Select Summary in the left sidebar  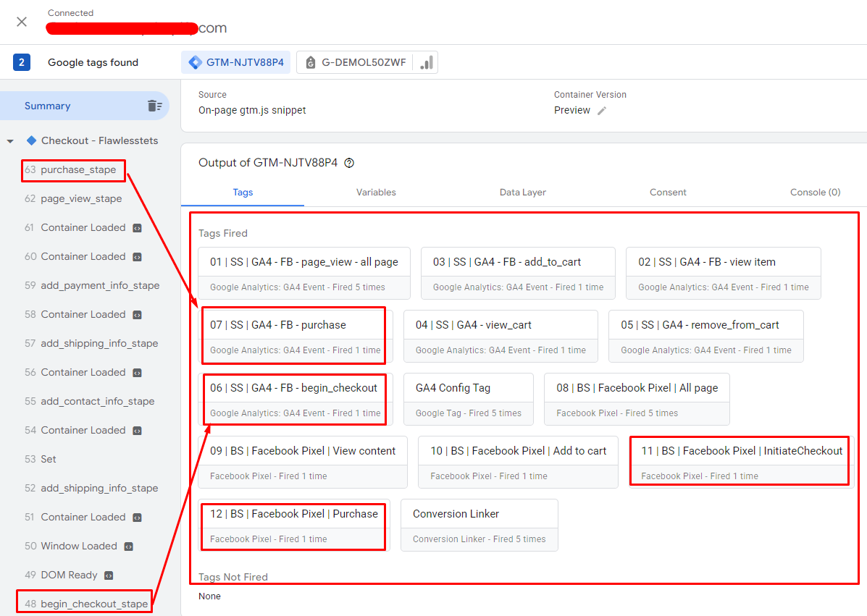[x=47, y=106]
